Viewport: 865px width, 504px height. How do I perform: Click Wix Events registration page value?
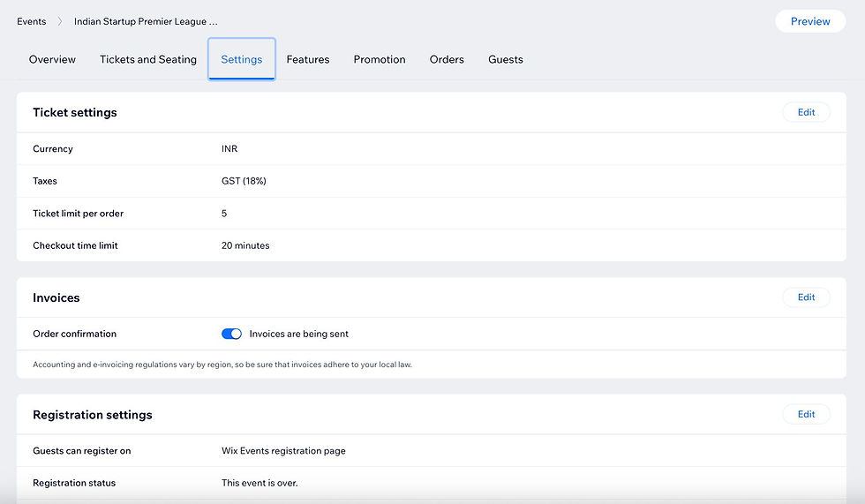(283, 450)
